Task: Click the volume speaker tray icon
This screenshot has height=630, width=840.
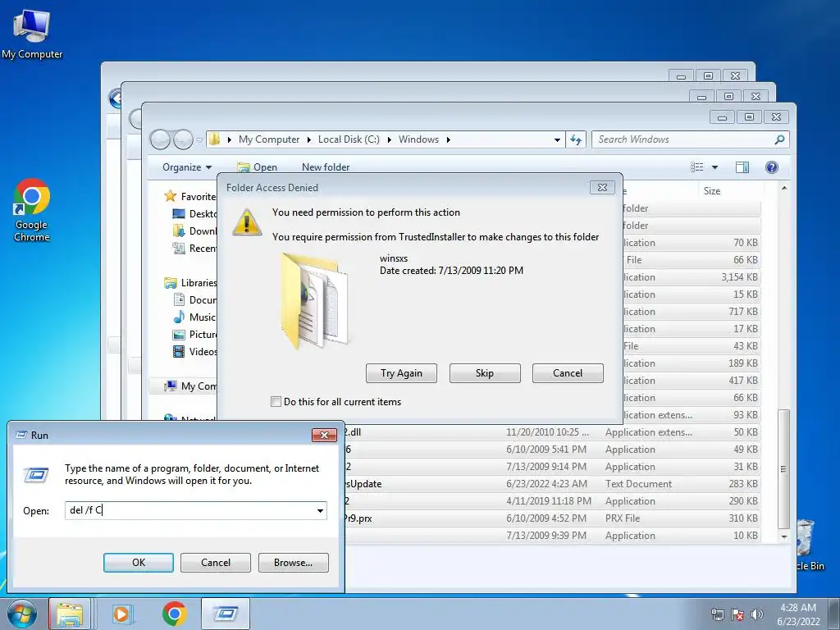Action: 757,614
